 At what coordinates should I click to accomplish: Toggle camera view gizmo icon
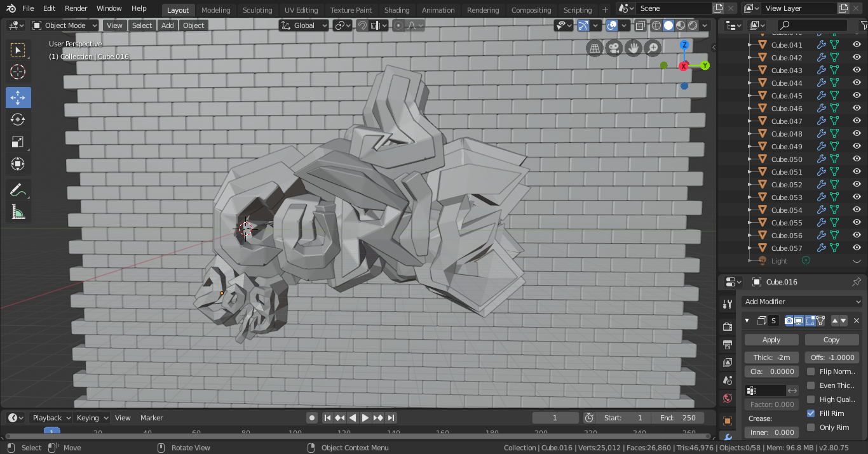[613, 48]
